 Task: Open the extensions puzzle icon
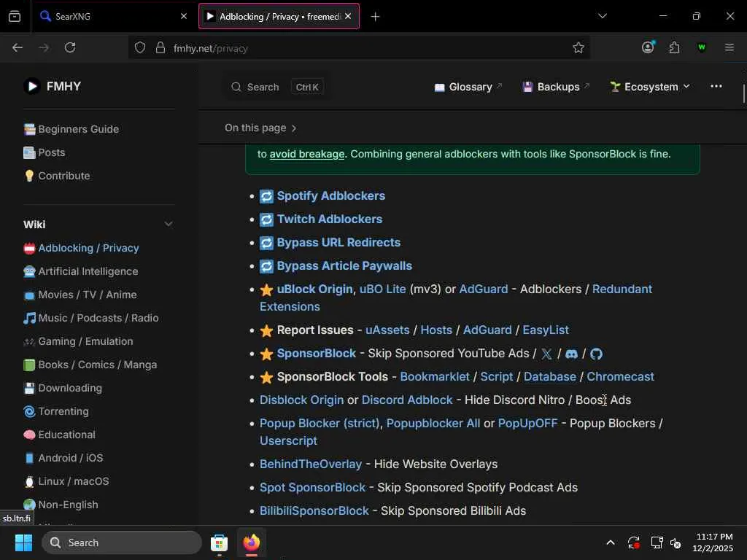(674, 47)
